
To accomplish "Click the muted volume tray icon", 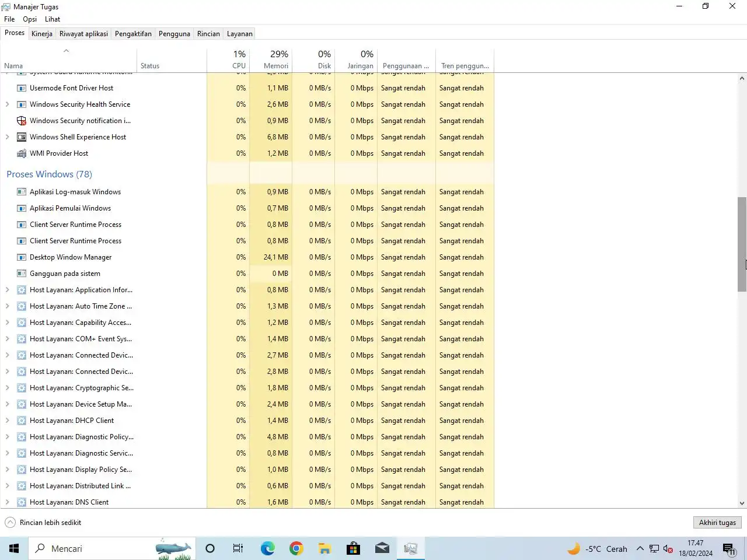I will pyautogui.click(x=668, y=549).
